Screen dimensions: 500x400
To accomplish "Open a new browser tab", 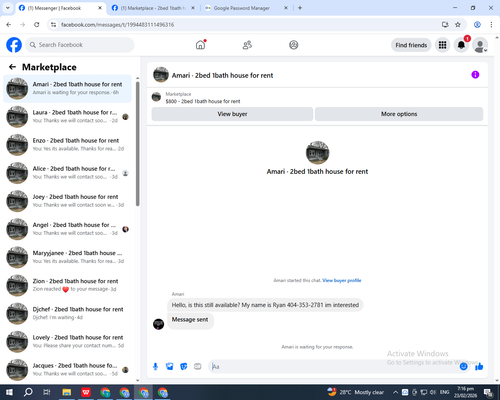I will click(x=300, y=8).
